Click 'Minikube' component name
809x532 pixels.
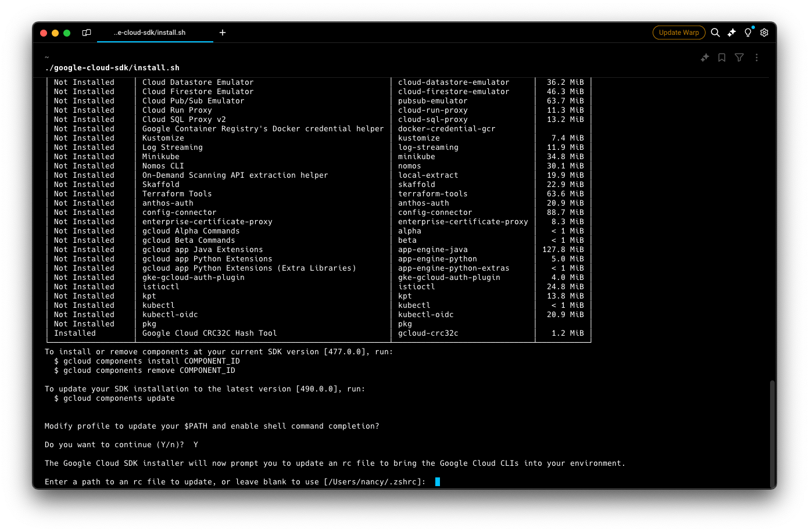(160, 157)
